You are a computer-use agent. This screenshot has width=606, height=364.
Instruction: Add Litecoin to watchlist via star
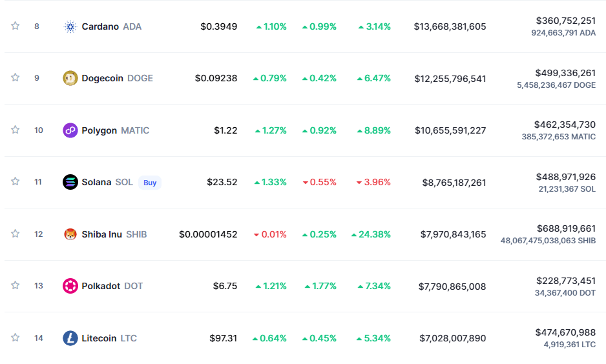[15, 338]
